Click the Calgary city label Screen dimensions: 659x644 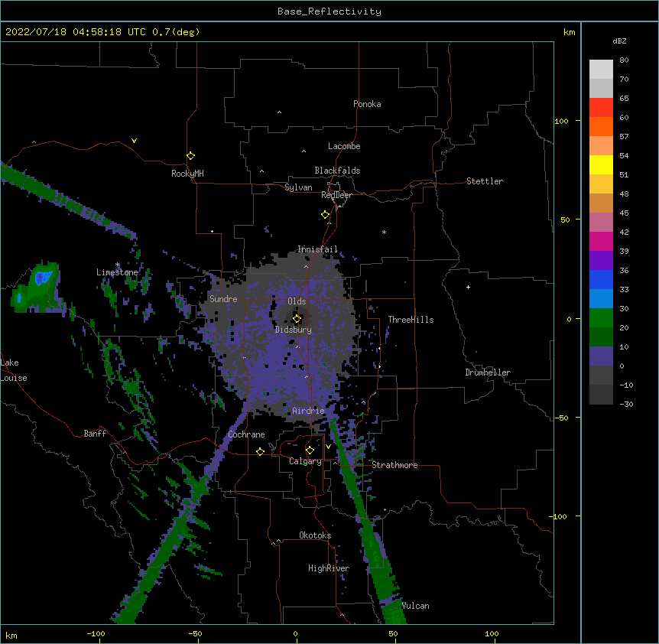click(305, 461)
